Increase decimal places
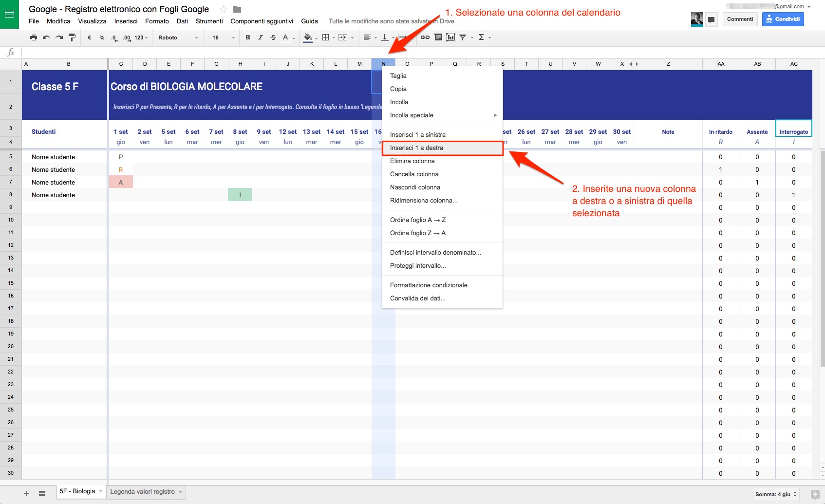 pos(127,37)
